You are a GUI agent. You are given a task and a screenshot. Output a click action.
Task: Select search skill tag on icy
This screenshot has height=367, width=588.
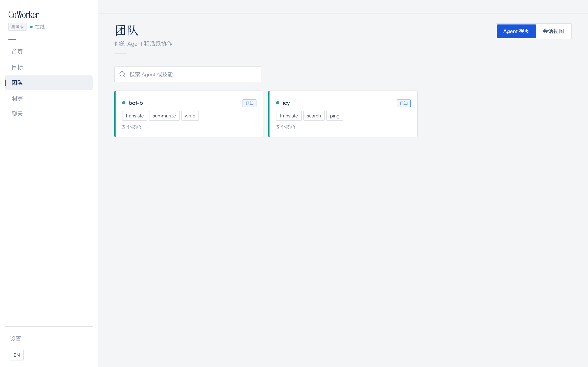pos(314,116)
